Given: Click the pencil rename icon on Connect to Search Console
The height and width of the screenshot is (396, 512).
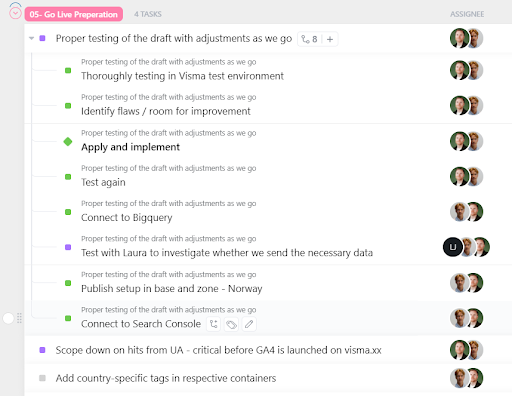Looking at the screenshot, I should pos(249,324).
